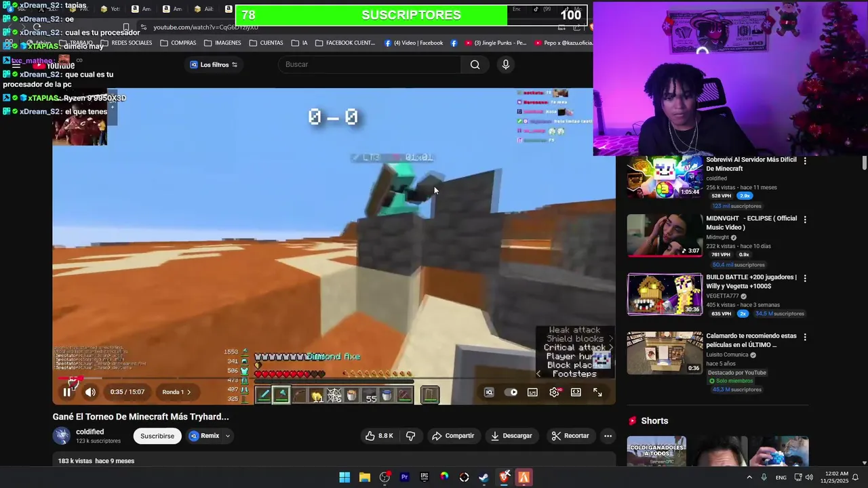Seek on the red video progress bar
This screenshot has height=488, width=868.
click(334, 378)
